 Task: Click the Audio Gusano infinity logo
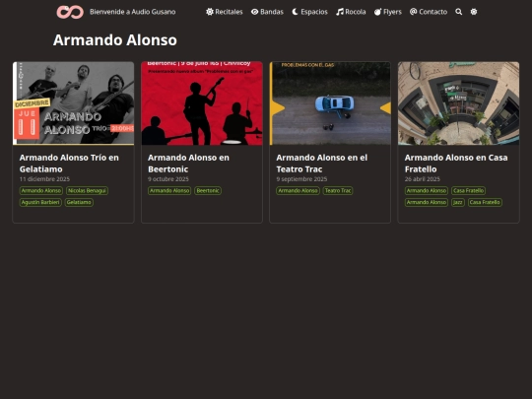pos(70,12)
